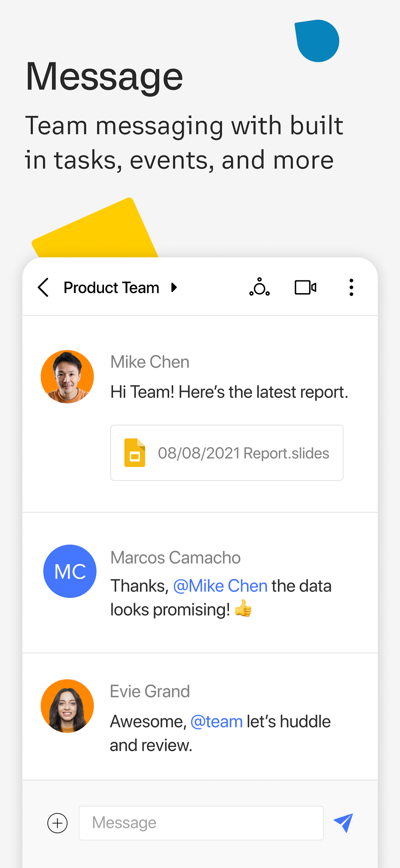This screenshot has width=400, height=868.
Task: Tap the Product Team conversation title
Action: (111, 287)
